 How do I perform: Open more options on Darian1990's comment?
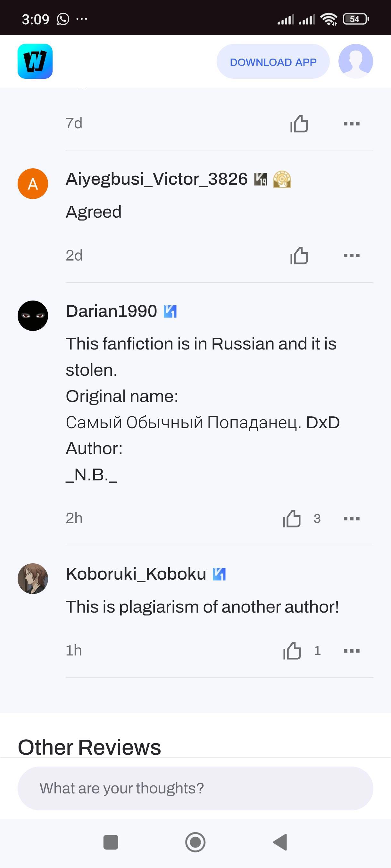pos(352,518)
